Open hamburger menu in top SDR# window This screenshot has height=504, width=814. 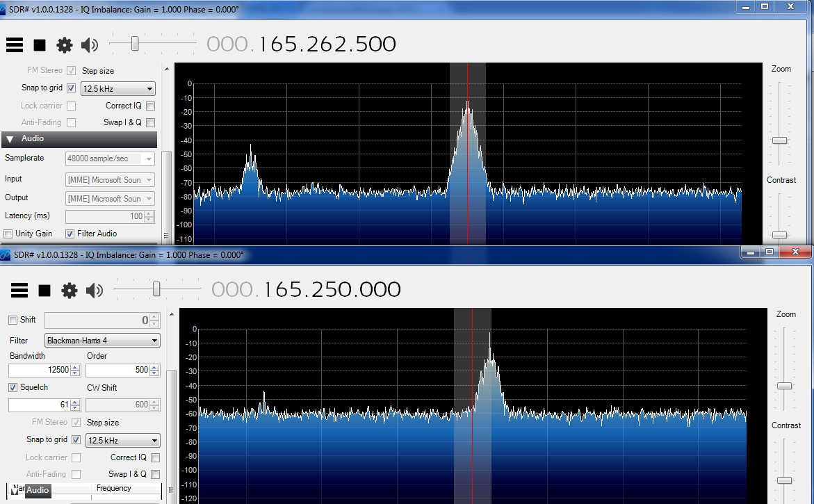tap(15, 45)
